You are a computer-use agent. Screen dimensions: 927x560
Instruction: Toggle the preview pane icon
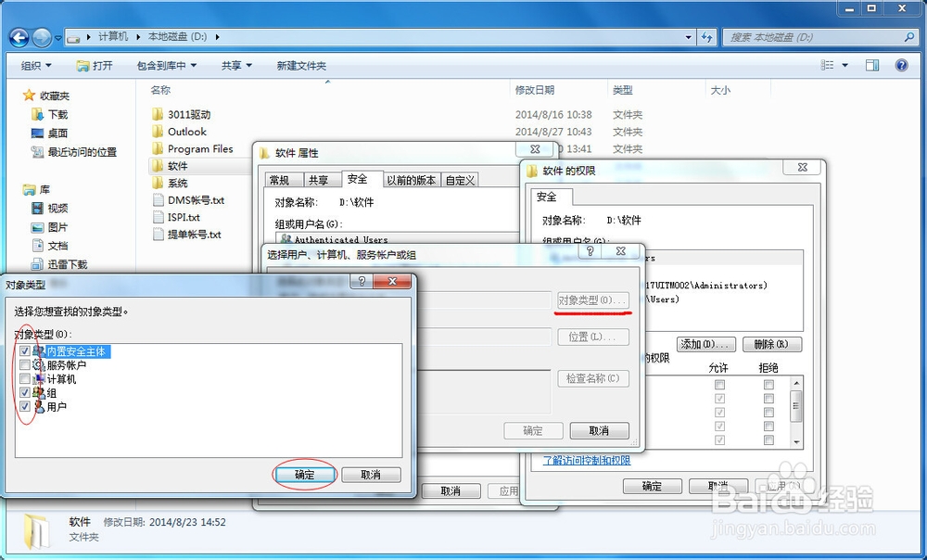click(x=872, y=65)
